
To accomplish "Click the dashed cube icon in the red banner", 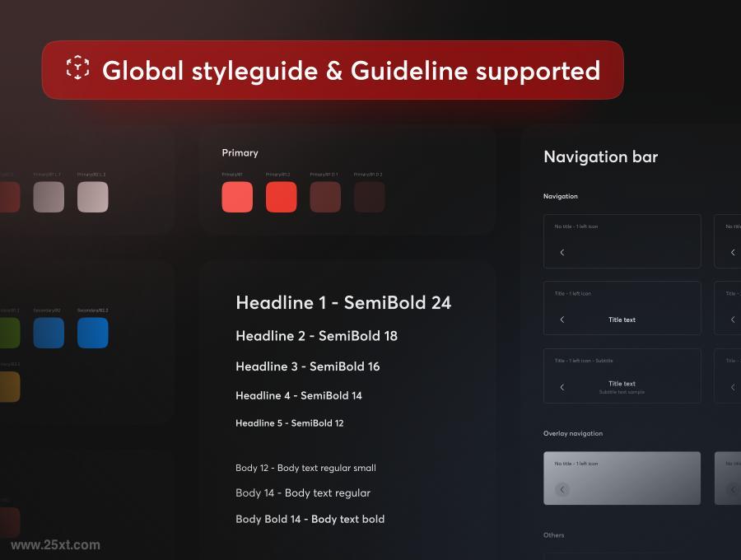I will click(77, 68).
